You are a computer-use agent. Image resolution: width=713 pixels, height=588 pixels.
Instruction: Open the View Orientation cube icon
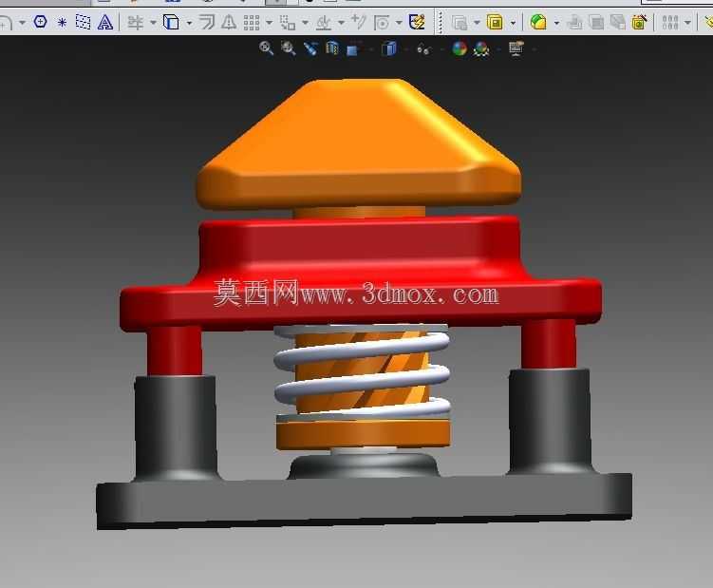tap(353, 48)
